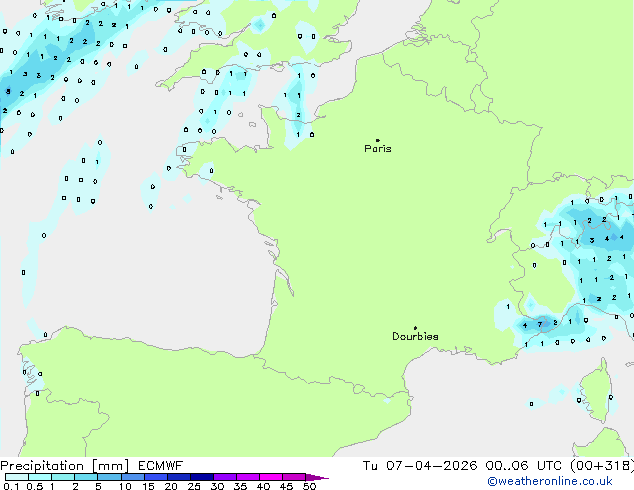
Task: Click the ECMWF model label
Action: [161, 466]
